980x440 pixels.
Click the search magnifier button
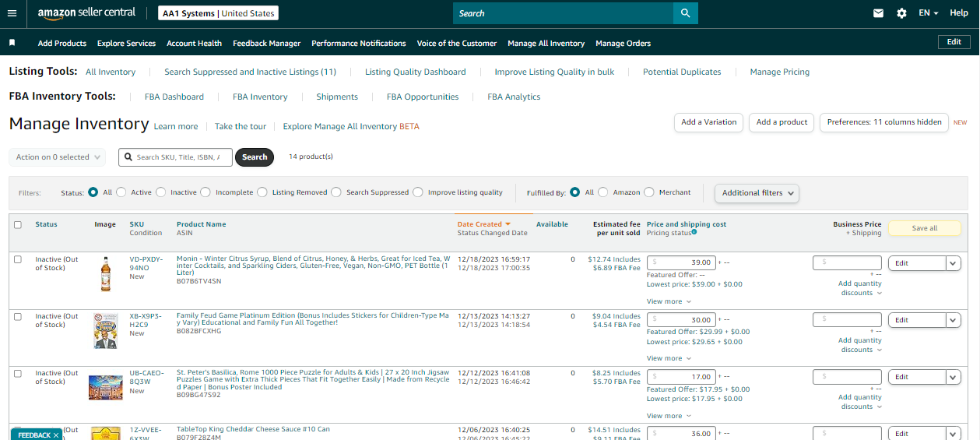[685, 13]
